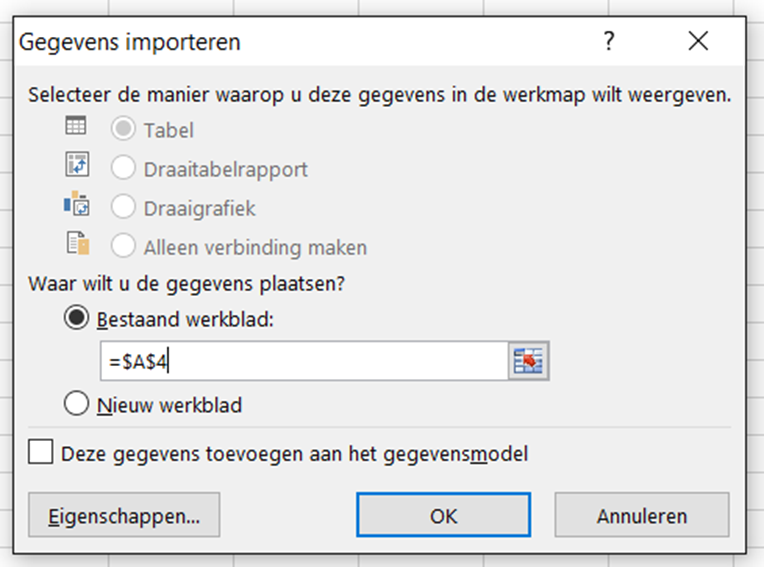Image resolution: width=764 pixels, height=567 pixels.
Task: Open the cell range selector icon
Action: pyautogui.click(x=529, y=361)
